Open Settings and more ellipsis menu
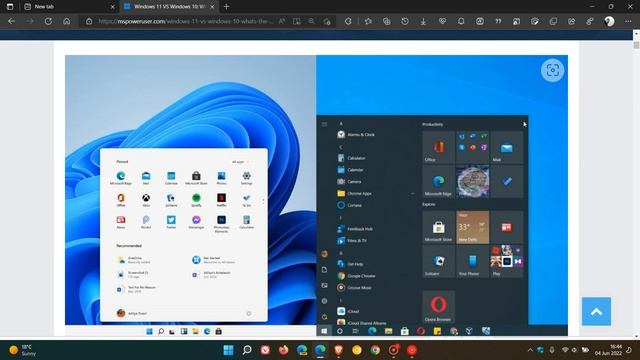Viewport: 640px width, 360px height. click(x=628, y=21)
